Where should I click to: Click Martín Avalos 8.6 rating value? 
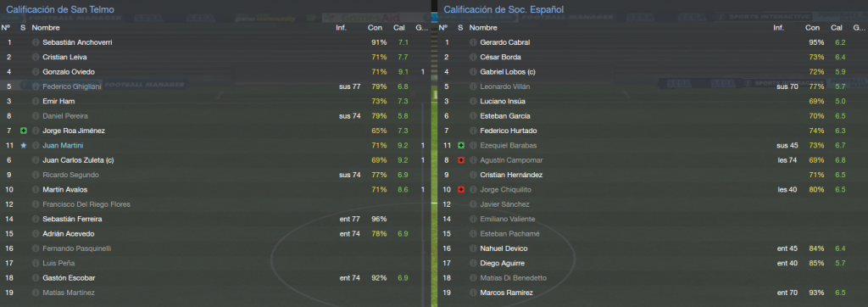coord(401,189)
